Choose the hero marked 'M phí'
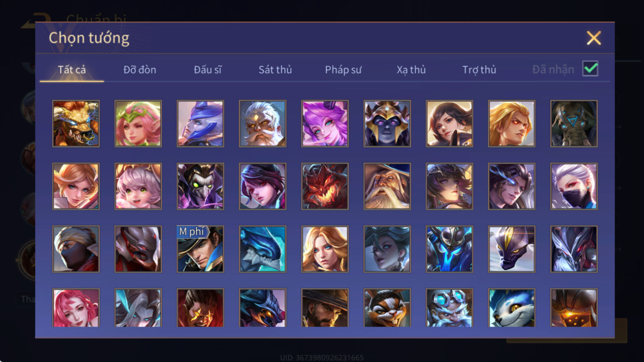The width and height of the screenshot is (644, 362). pyautogui.click(x=201, y=249)
